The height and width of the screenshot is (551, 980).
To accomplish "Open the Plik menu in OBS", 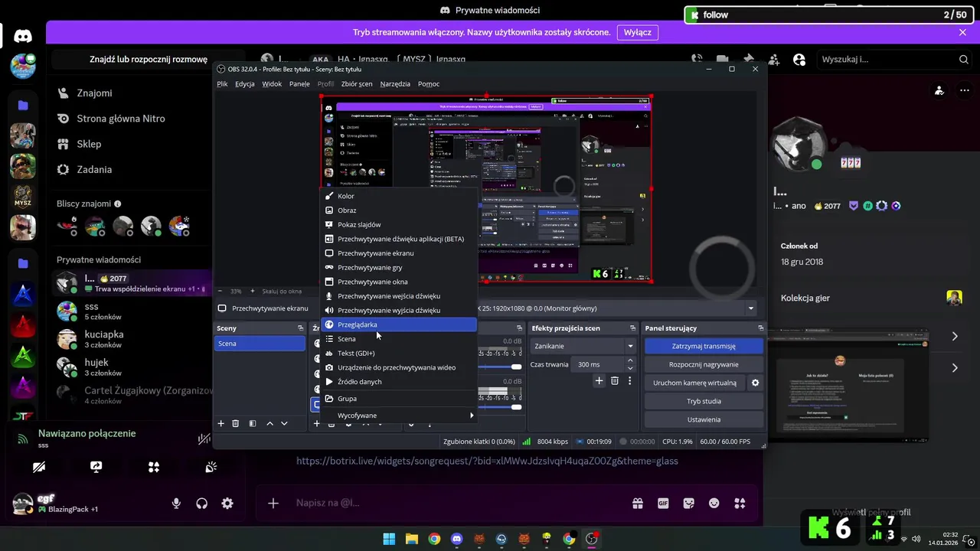I will pos(222,83).
